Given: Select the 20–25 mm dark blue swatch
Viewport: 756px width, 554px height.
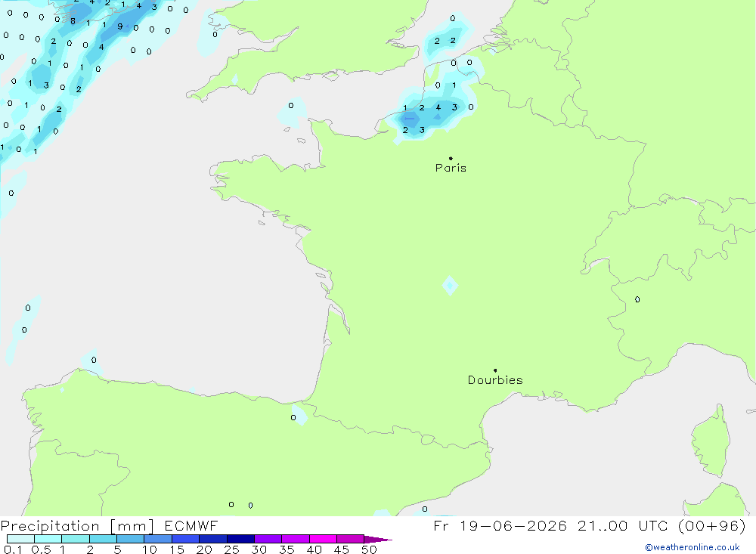Looking at the screenshot, I should coord(212,539).
